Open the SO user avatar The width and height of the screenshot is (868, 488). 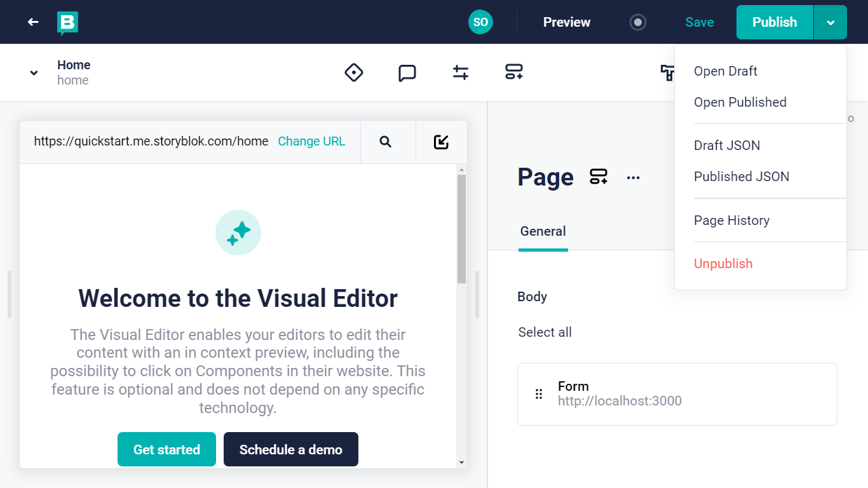pos(480,22)
